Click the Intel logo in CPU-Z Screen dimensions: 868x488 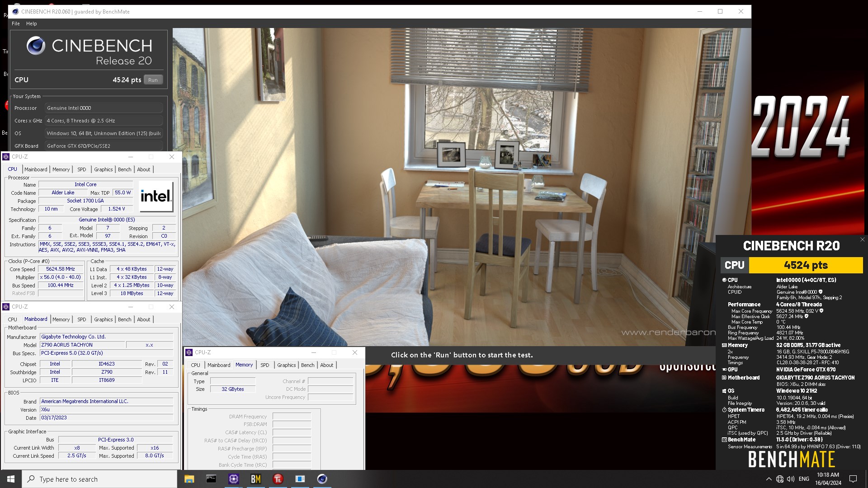(x=156, y=197)
